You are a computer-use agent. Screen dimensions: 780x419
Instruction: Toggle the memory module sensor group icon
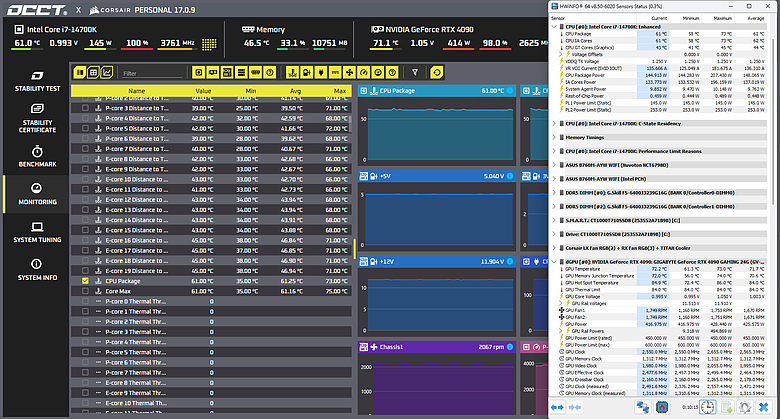[x=255, y=73]
